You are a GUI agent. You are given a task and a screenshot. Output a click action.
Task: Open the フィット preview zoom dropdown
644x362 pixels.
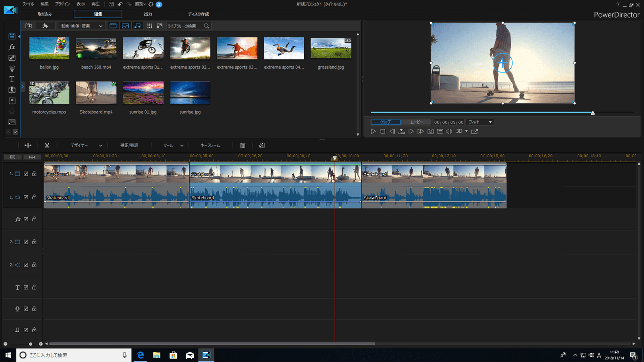[480, 122]
